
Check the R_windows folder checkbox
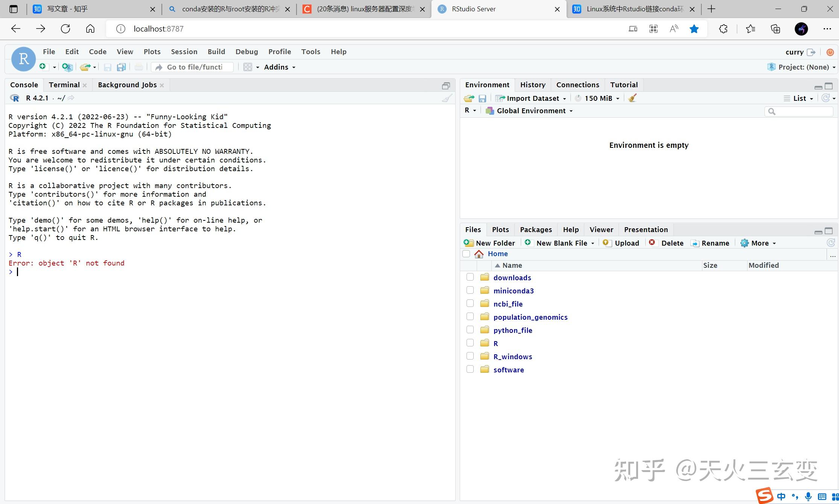[470, 356]
